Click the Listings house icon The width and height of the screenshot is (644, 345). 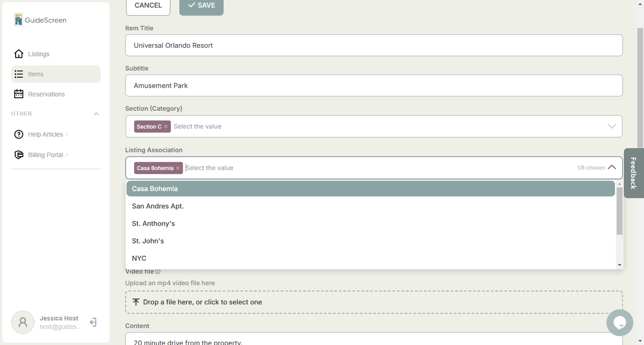click(x=19, y=54)
